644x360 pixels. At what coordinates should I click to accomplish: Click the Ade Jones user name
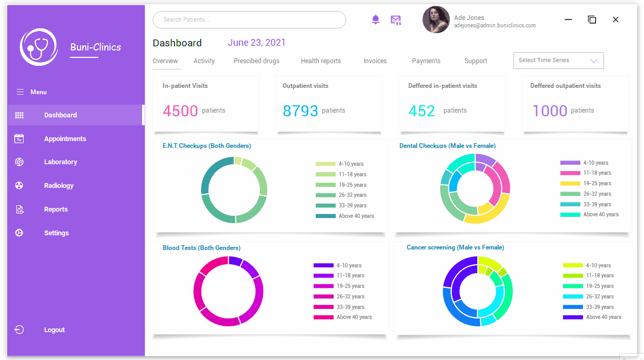pyautogui.click(x=469, y=18)
